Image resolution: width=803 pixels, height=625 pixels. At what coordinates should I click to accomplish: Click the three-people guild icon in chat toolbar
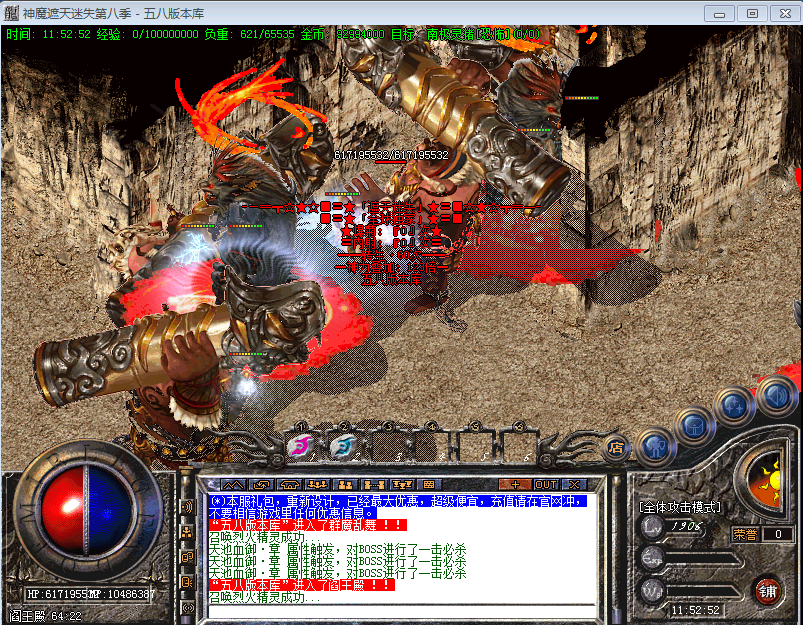318,485
